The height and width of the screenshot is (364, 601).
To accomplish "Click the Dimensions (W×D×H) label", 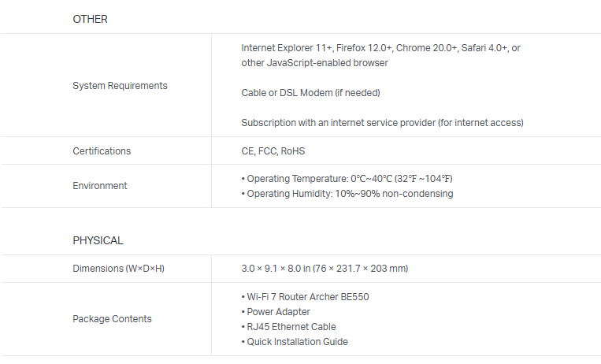I will pos(118,269).
